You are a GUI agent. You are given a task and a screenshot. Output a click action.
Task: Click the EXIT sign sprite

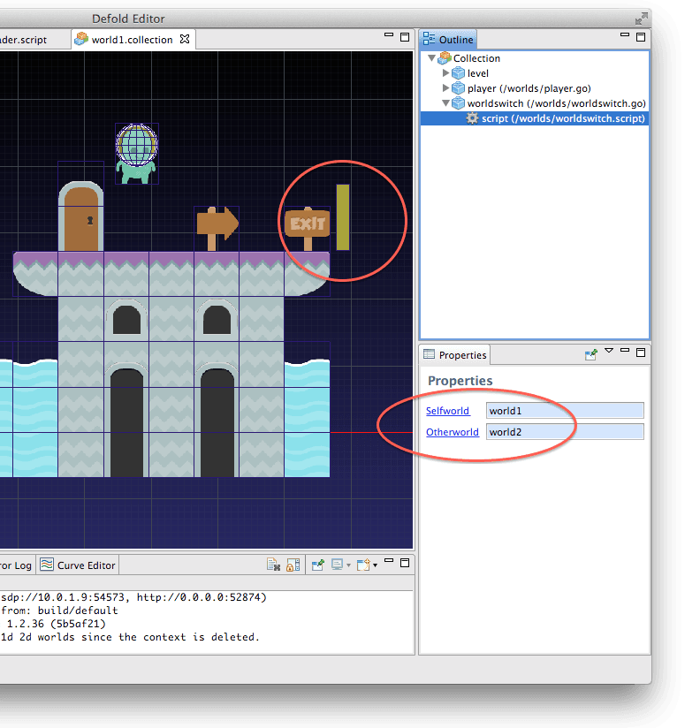tap(307, 224)
